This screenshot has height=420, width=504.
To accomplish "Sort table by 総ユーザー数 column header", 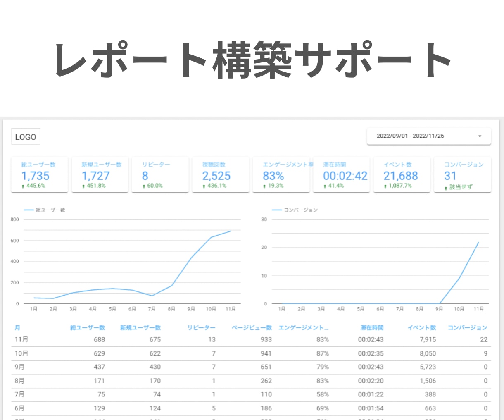I will click(x=88, y=327).
